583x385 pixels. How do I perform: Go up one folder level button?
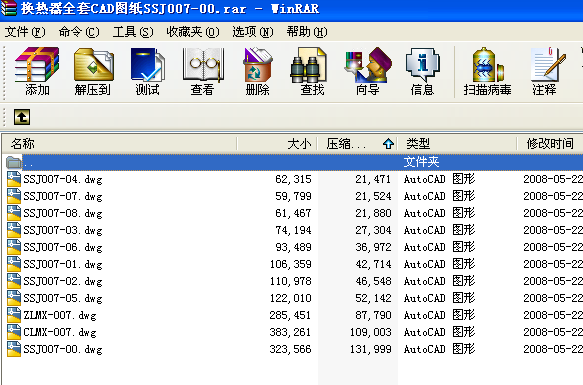pos(22,117)
